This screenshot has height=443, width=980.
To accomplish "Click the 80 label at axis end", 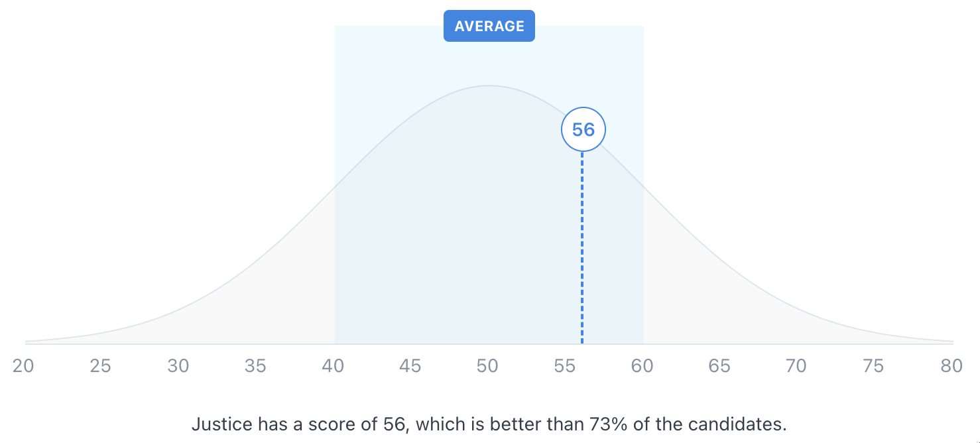I will (x=951, y=366).
